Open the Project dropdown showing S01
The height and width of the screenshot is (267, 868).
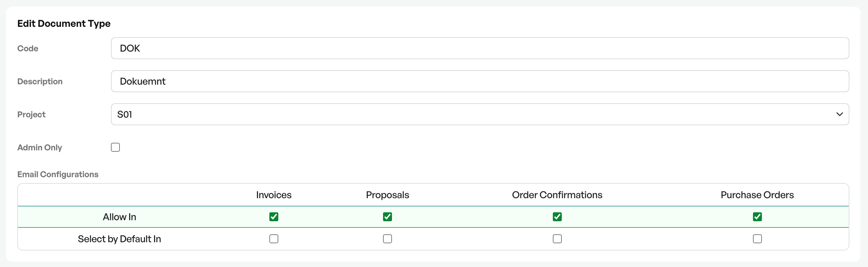tap(480, 114)
